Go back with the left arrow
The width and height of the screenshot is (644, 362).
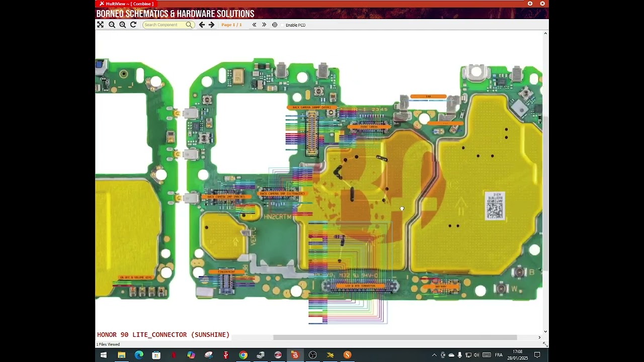(x=202, y=25)
